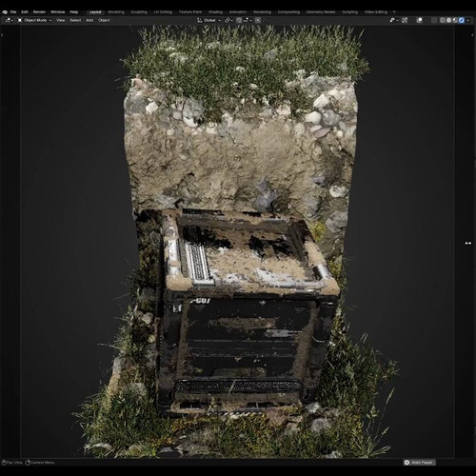The image size is (476, 476).
Task: Switch to the Sculpting workspace tab
Action: (x=139, y=12)
